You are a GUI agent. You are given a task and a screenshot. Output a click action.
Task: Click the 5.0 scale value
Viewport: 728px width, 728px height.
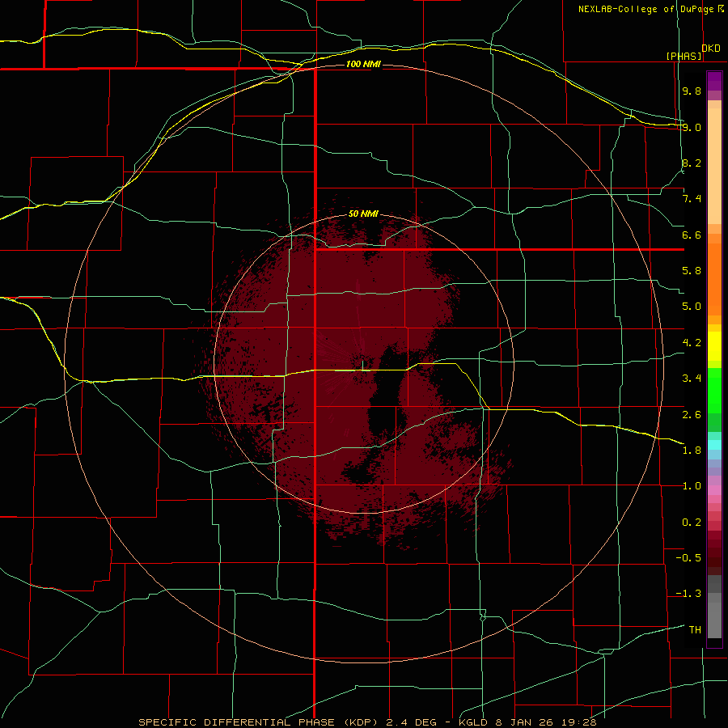tap(692, 307)
